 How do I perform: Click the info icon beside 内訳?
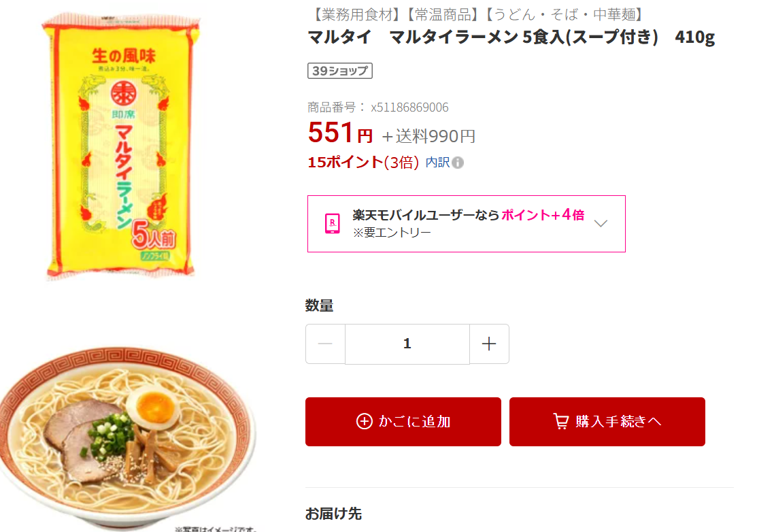point(458,163)
